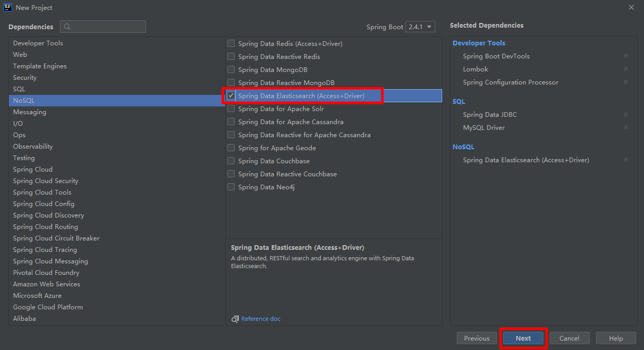Select Spring Cloud category
644x350 pixels.
click(117, 169)
